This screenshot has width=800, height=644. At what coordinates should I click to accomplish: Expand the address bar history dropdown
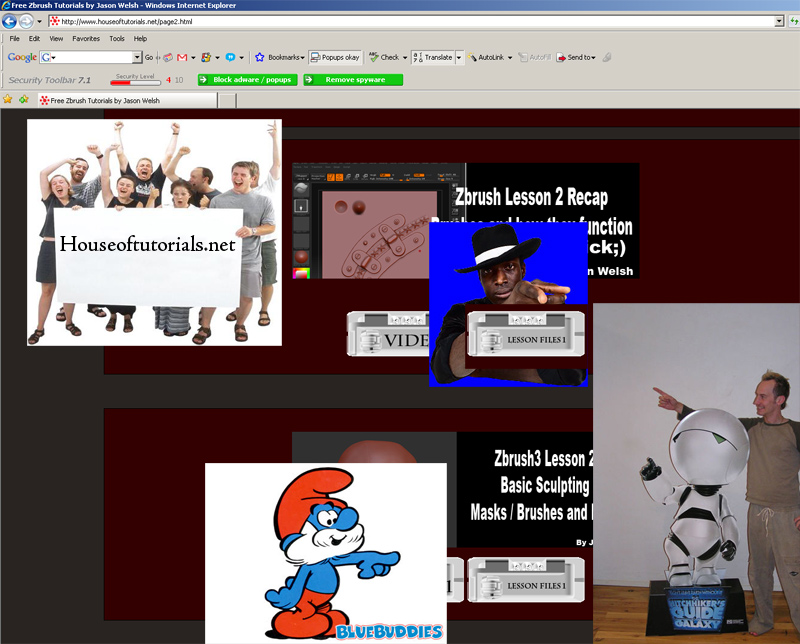point(779,21)
